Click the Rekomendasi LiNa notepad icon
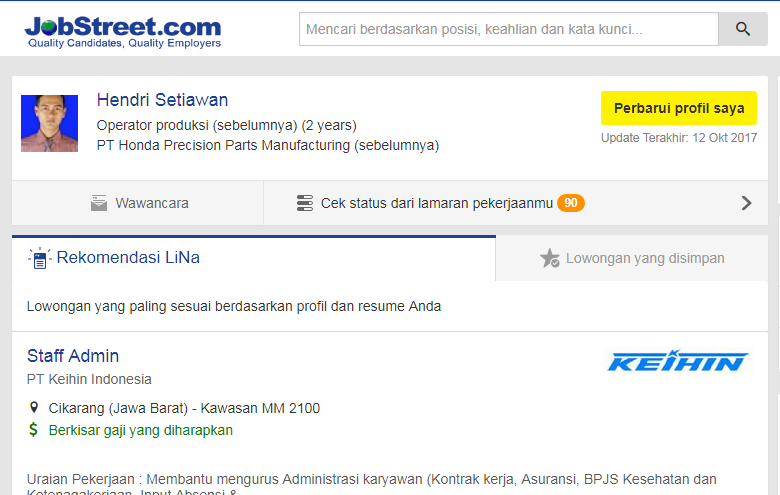This screenshot has height=495, width=780. click(x=40, y=258)
